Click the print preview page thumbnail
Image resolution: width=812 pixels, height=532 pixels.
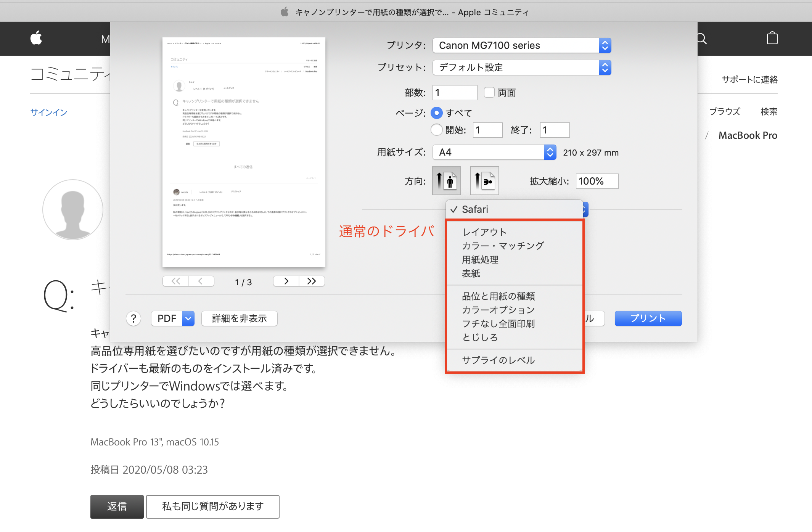pyautogui.click(x=244, y=152)
